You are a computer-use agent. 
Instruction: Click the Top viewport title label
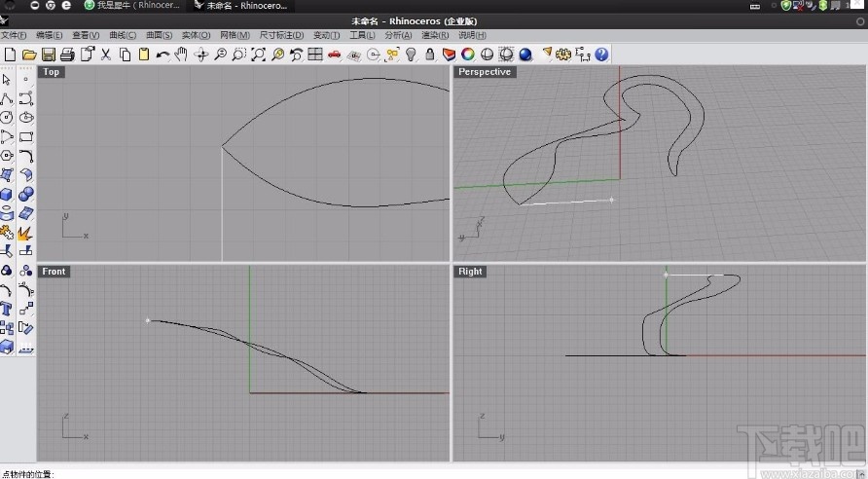click(x=51, y=71)
